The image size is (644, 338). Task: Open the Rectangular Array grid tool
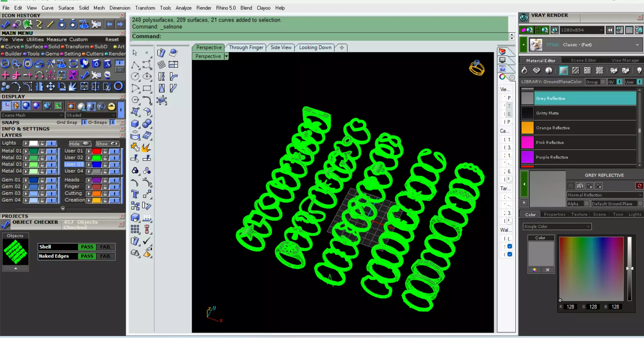[135, 229]
